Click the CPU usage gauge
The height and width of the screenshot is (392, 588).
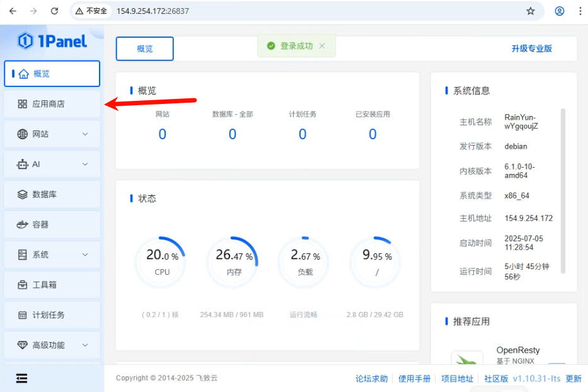click(x=161, y=262)
